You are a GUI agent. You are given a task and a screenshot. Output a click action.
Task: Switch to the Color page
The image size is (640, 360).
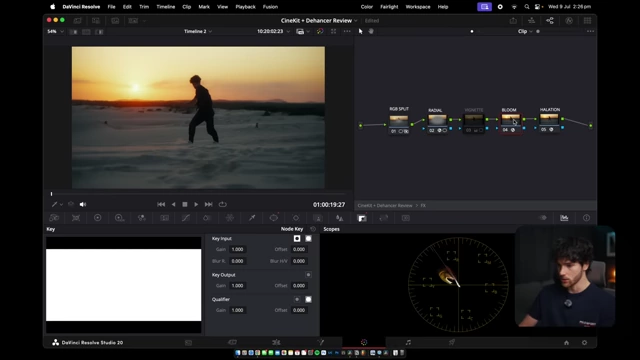coord(364,342)
